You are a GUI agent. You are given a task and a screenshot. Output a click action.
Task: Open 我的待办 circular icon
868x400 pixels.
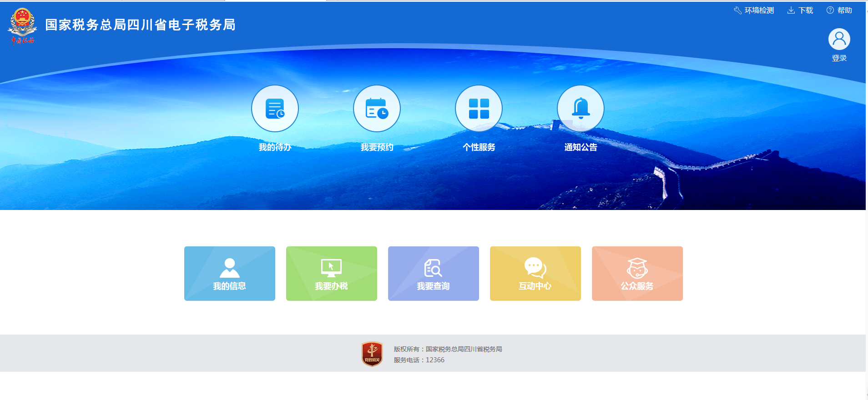[275, 109]
